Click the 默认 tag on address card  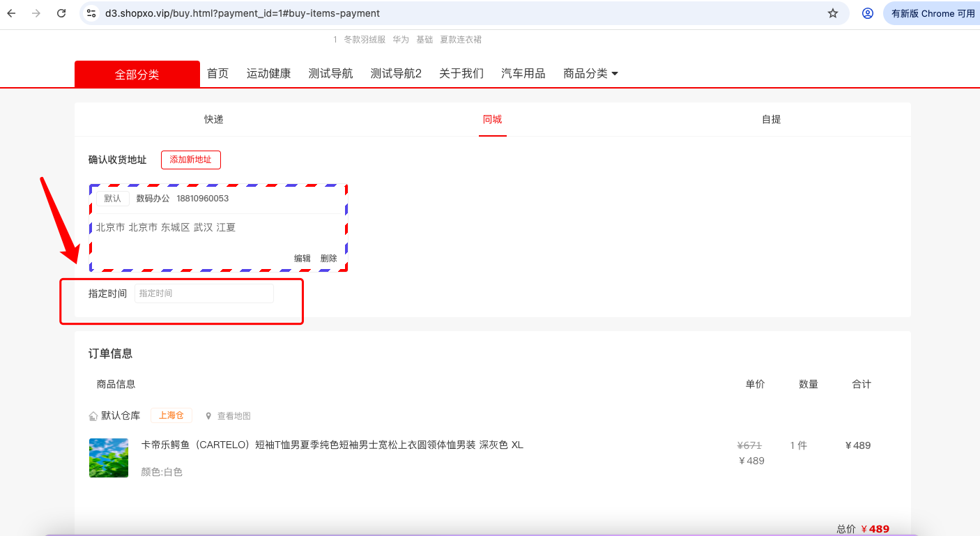click(x=113, y=199)
